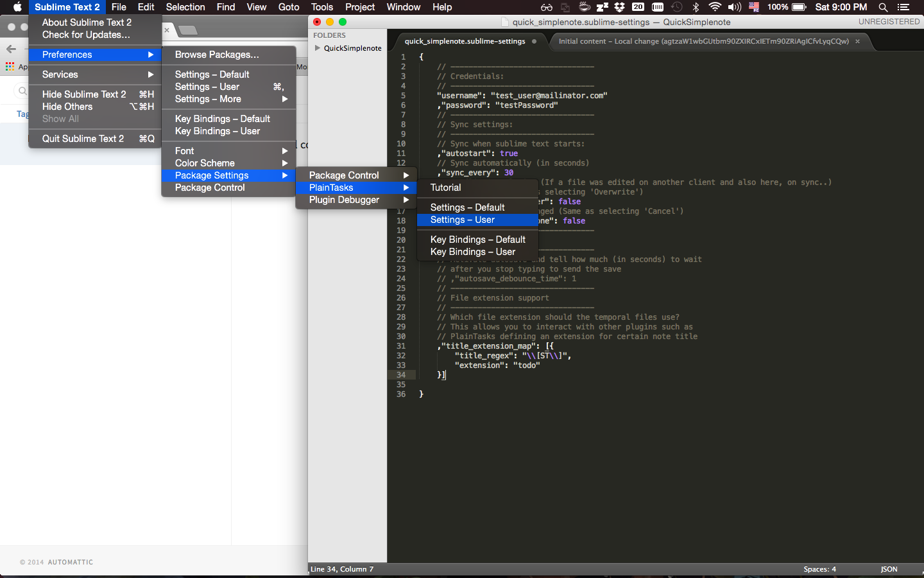The image size is (924, 578).
Task: Select Hide Sublime Text 2
Action: pos(95,94)
